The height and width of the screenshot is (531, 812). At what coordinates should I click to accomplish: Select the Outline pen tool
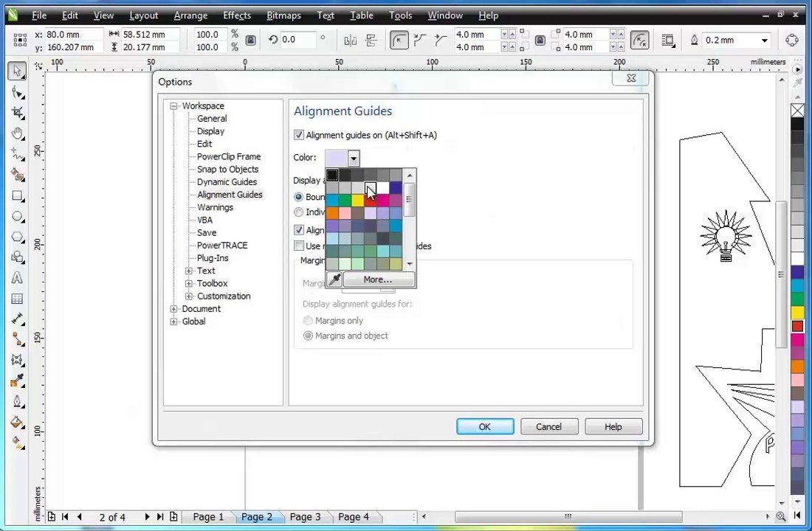coord(17,402)
